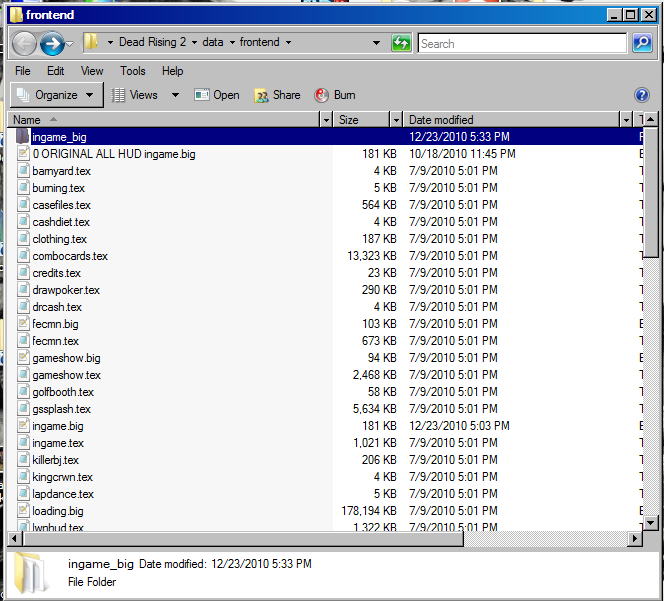664x601 pixels.
Task: Click the burning.tex file icon
Action: pos(23,187)
